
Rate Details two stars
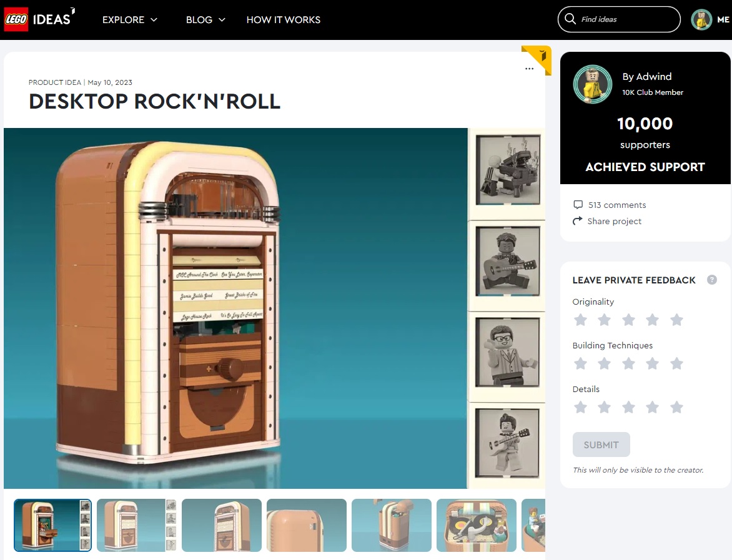pos(604,407)
